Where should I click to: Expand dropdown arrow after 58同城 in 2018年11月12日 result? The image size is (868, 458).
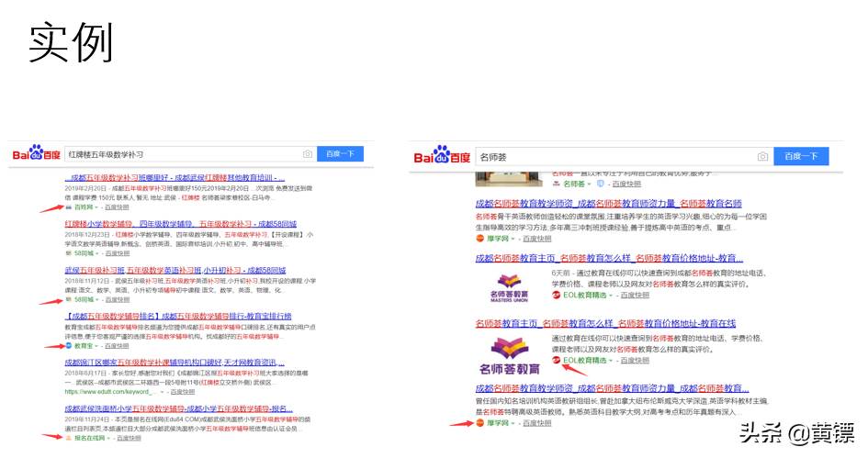[97, 300]
